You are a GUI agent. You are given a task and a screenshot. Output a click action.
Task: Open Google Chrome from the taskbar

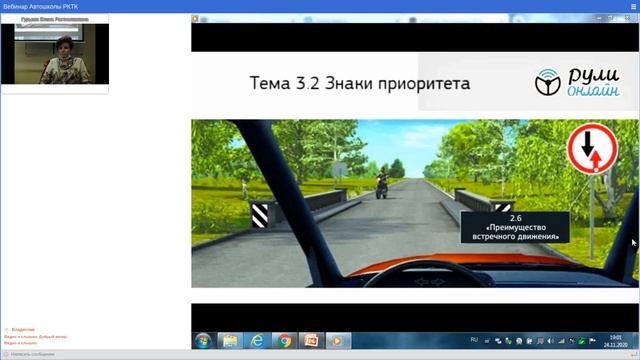(x=284, y=341)
